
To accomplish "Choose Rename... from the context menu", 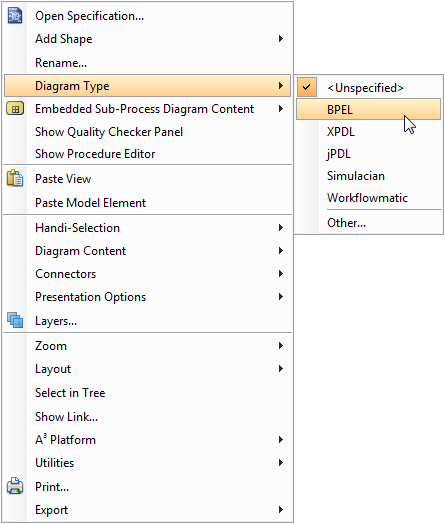I will click(148, 62).
